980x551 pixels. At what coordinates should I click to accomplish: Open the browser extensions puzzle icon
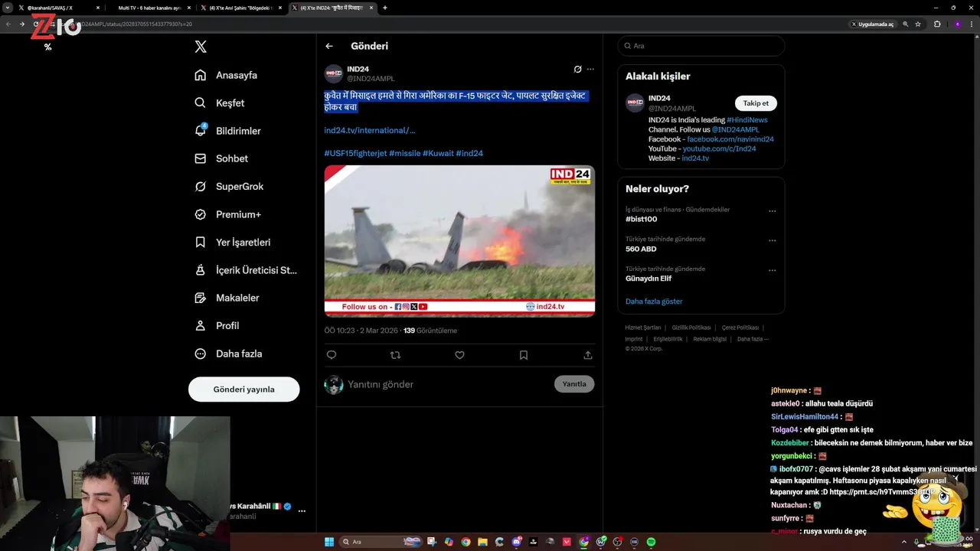tap(937, 24)
